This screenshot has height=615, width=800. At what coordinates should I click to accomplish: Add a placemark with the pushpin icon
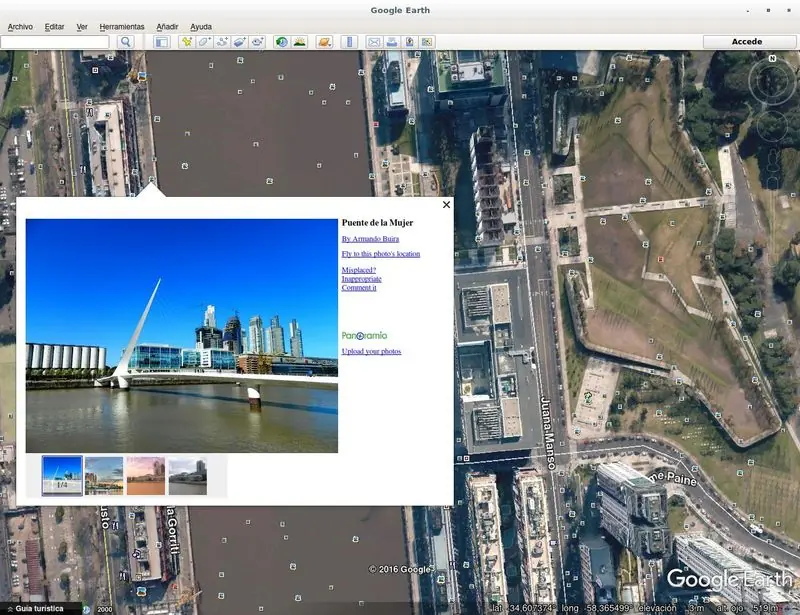(x=187, y=42)
